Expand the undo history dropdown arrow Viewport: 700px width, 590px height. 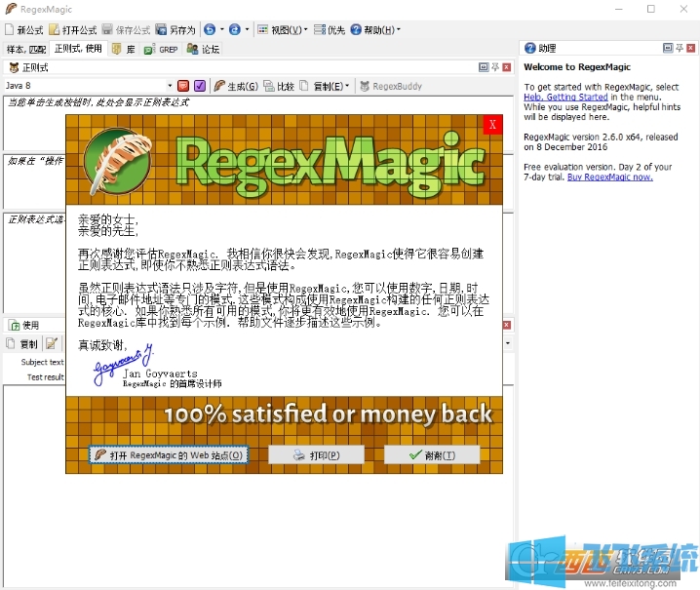pos(222,30)
